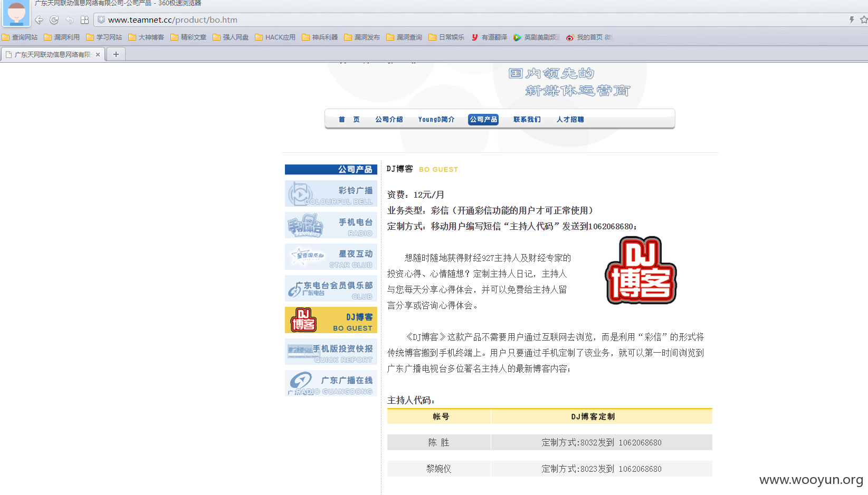The image size is (868, 495).
Task: Open the 大神博客 bookmark folder
Action: click(x=146, y=37)
